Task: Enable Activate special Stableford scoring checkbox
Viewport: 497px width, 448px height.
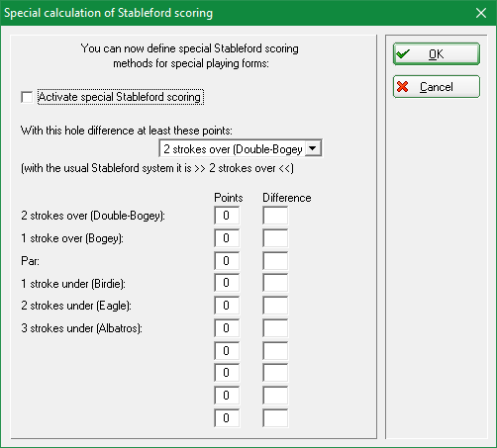Action: click(x=27, y=97)
